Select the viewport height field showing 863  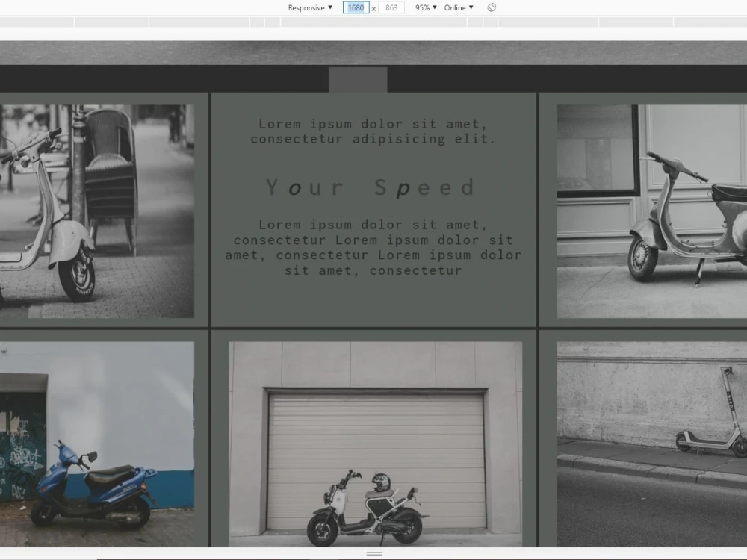[x=391, y=7]
